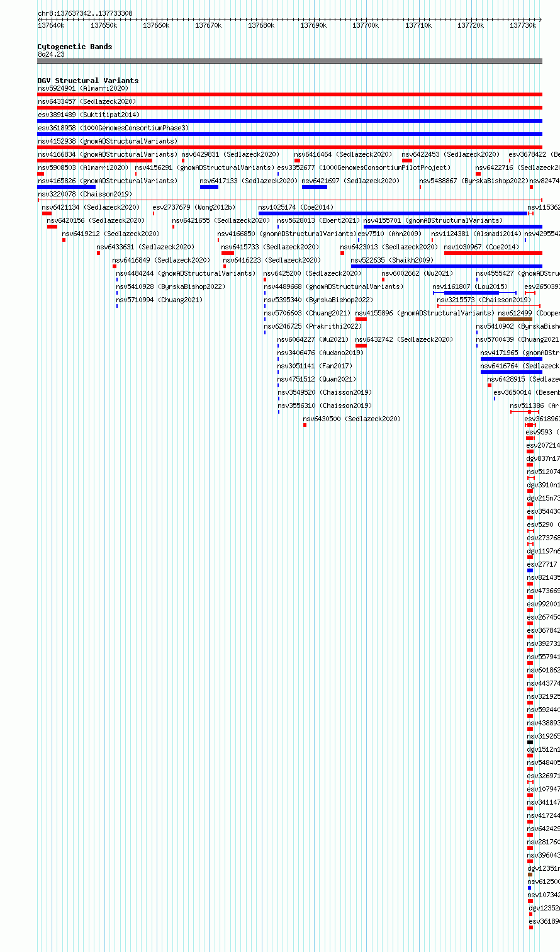This screenshot has height=952, width=560.
Task: Open variant nsv5924901 (Almarri2020)
Action: [x=83, y=88]
